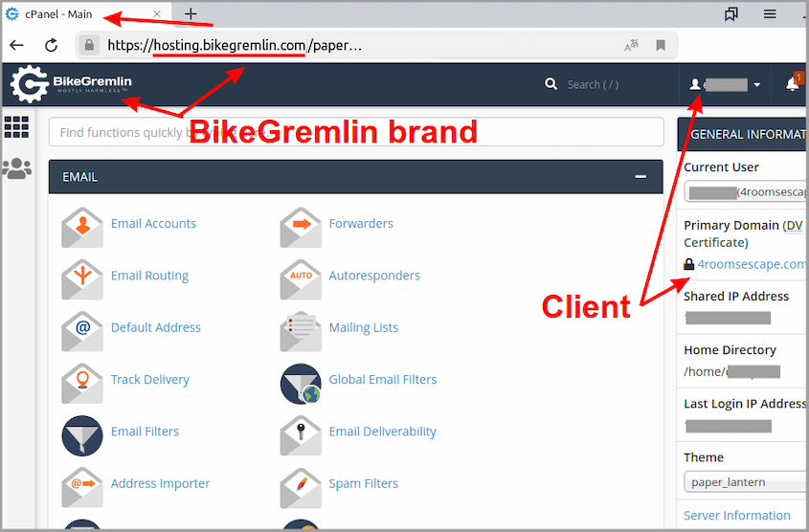Reload the page in browser
This screenshot has height=532, width=809.
coord(51,45)
